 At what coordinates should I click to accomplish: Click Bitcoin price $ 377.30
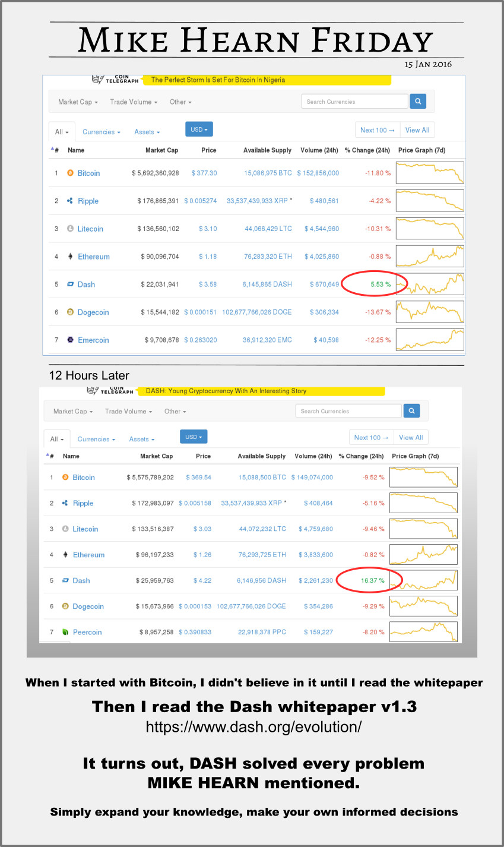click(204, 173)
